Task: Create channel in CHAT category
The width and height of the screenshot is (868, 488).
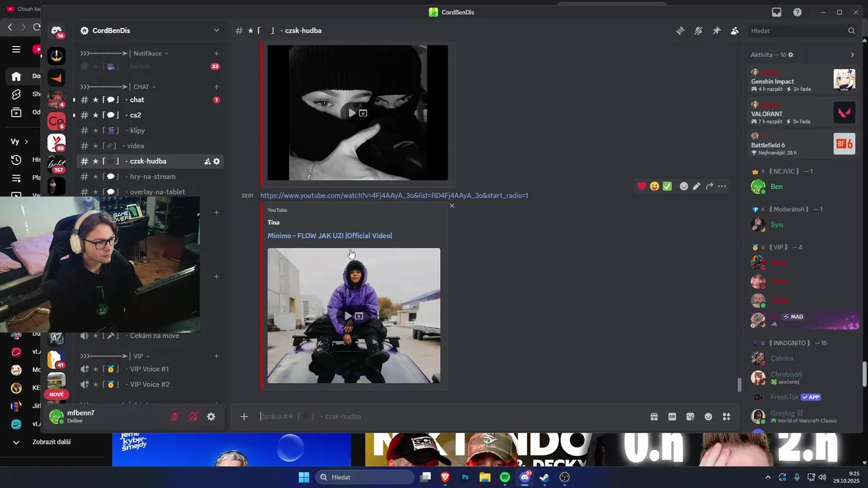Action: [216, 87]
